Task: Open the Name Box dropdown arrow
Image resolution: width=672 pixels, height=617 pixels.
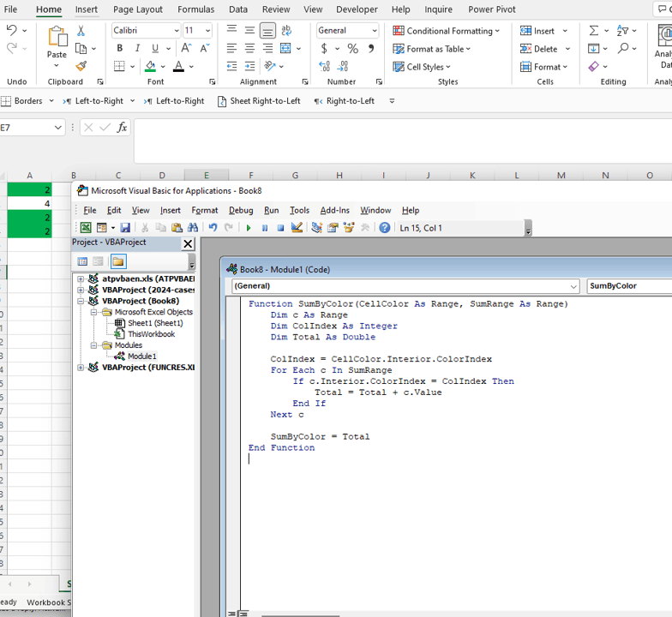Action: tap(58, 127)
